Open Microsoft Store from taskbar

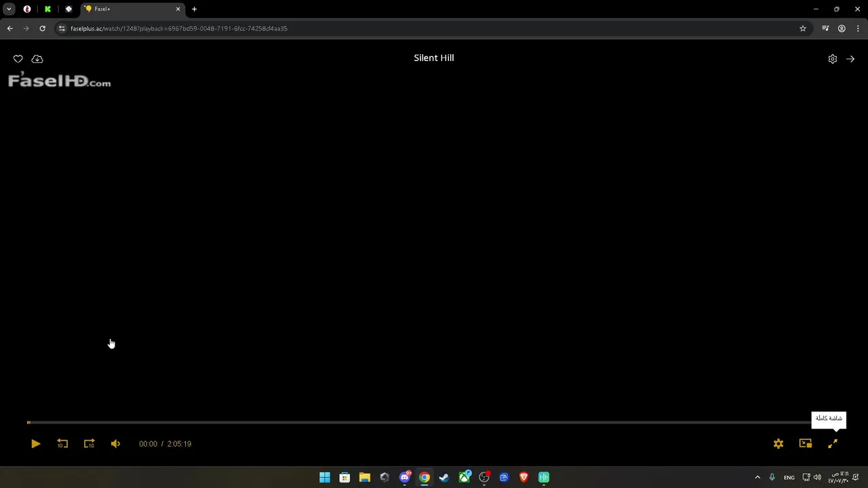(344, 477)
